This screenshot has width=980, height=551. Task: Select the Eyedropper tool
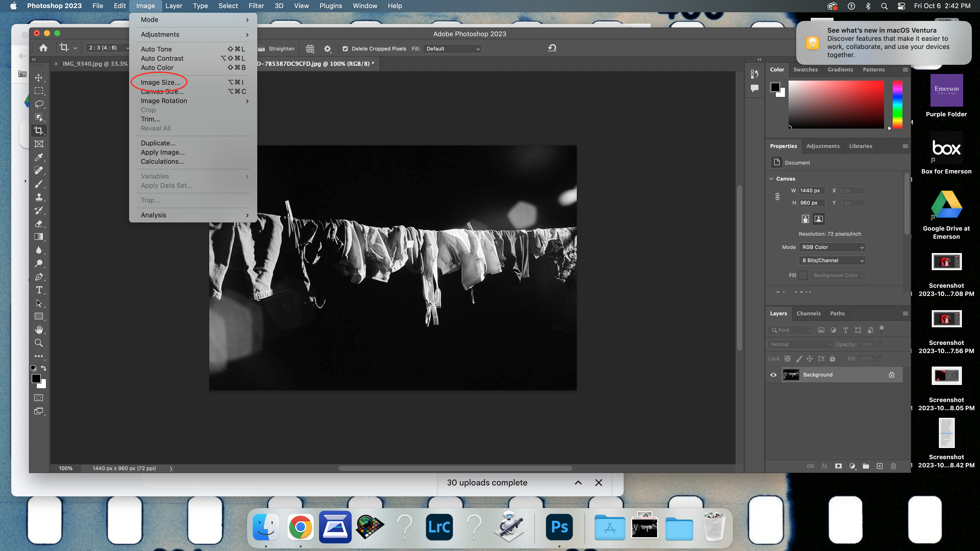pos(39,157)
